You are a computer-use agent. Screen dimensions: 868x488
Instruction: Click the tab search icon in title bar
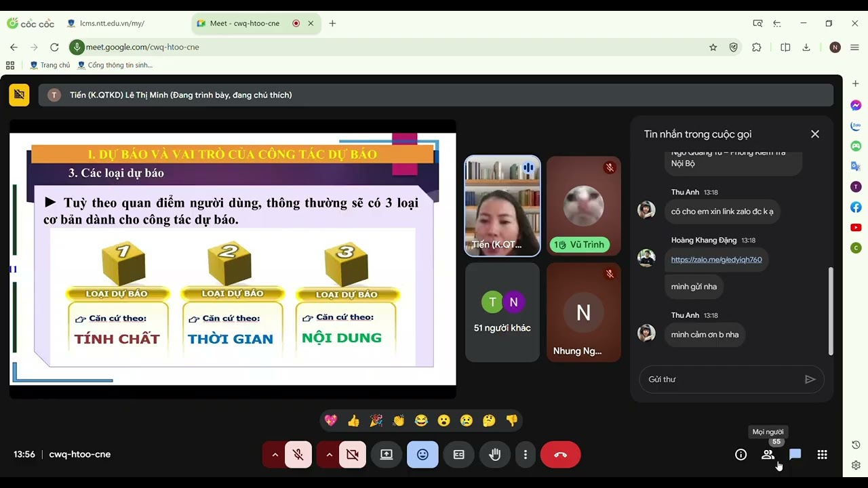point(757,23)
